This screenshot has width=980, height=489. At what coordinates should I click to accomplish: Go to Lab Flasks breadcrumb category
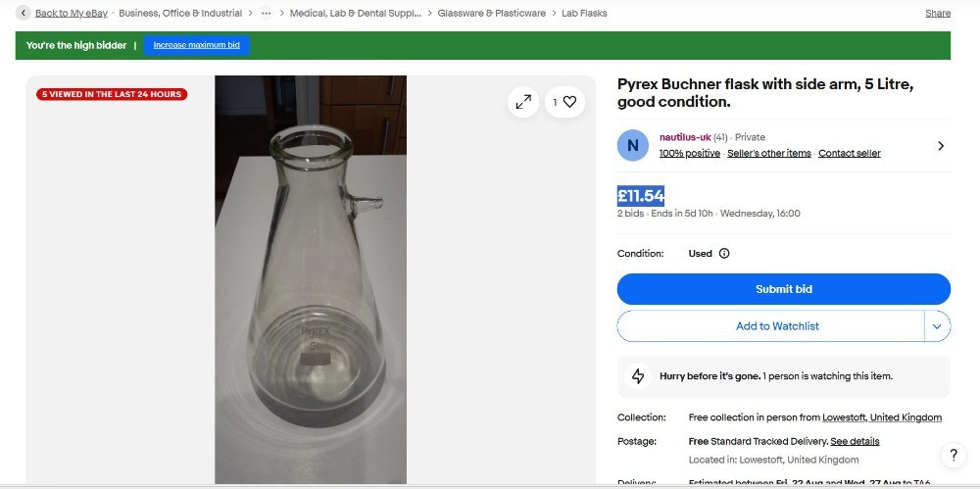[x=584, y=14]
